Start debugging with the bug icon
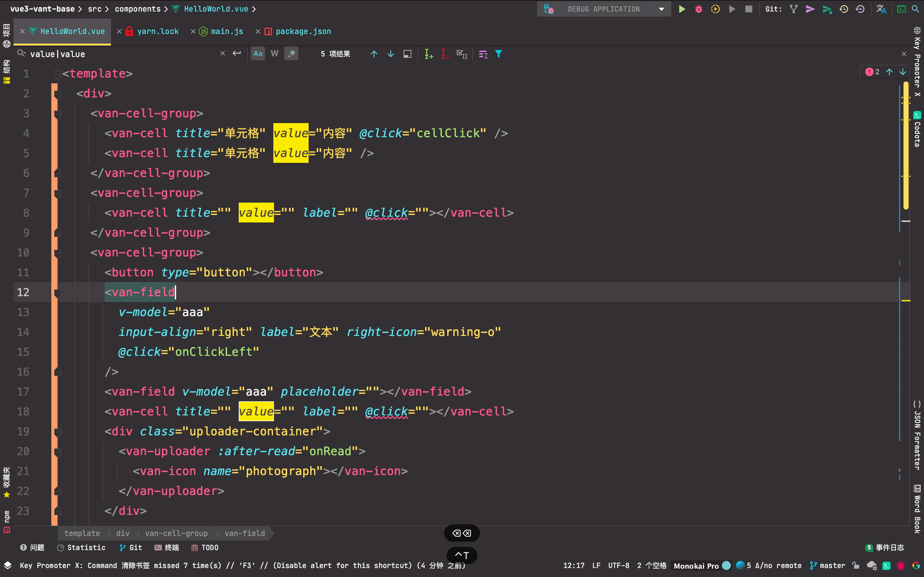The width and height of the screenshot is (924, 577). (698, 9)
